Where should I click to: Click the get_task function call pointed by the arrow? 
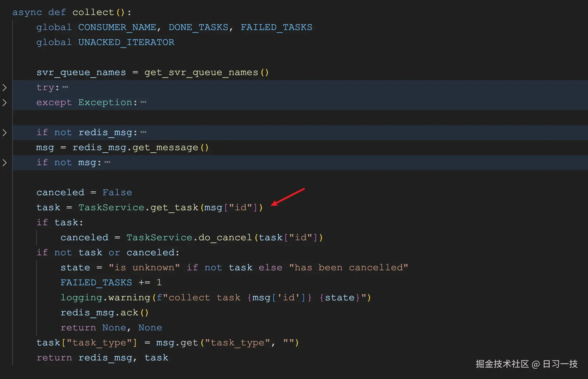click(x=175, y=207)
